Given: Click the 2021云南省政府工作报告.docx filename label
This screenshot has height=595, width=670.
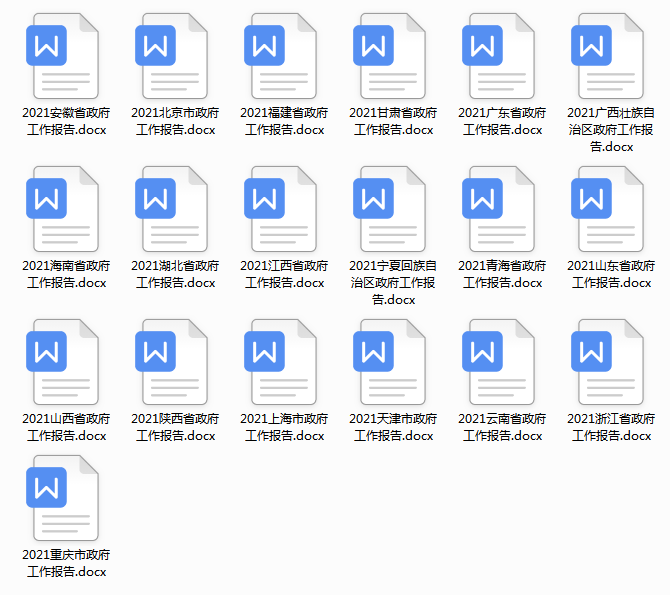Looking at the screenshot, I should pyautogui.click(x=502, y=427).
